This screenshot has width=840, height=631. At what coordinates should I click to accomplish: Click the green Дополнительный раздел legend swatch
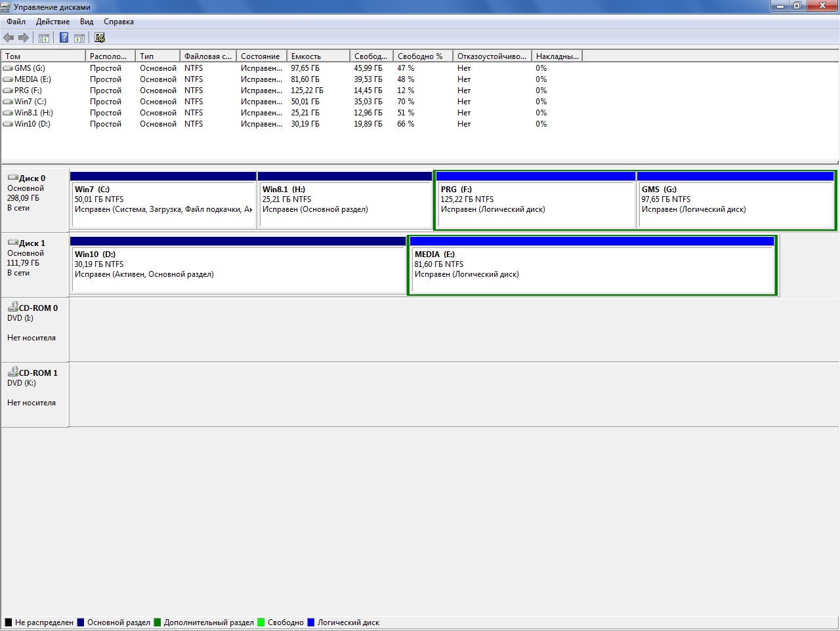(x=157, y=622)
